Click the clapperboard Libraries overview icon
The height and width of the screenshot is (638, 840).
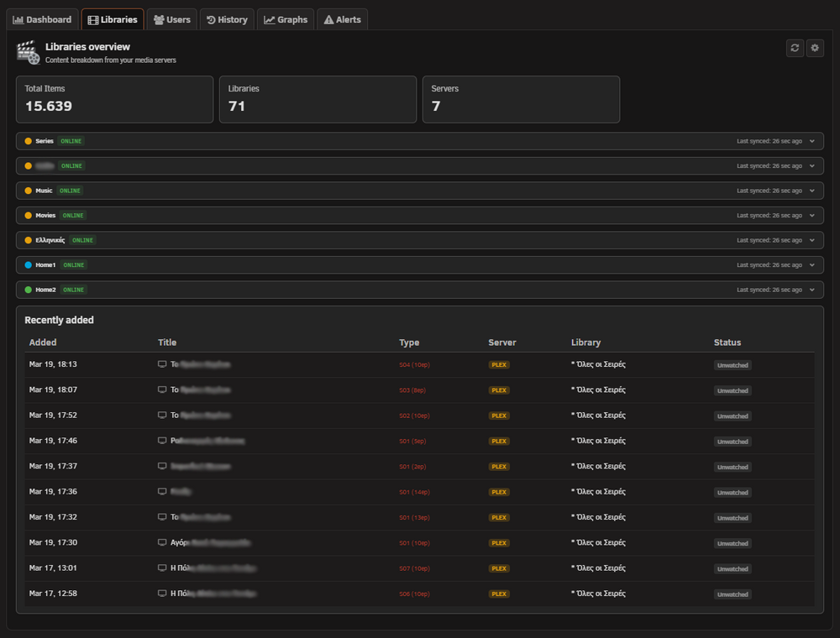29,52
